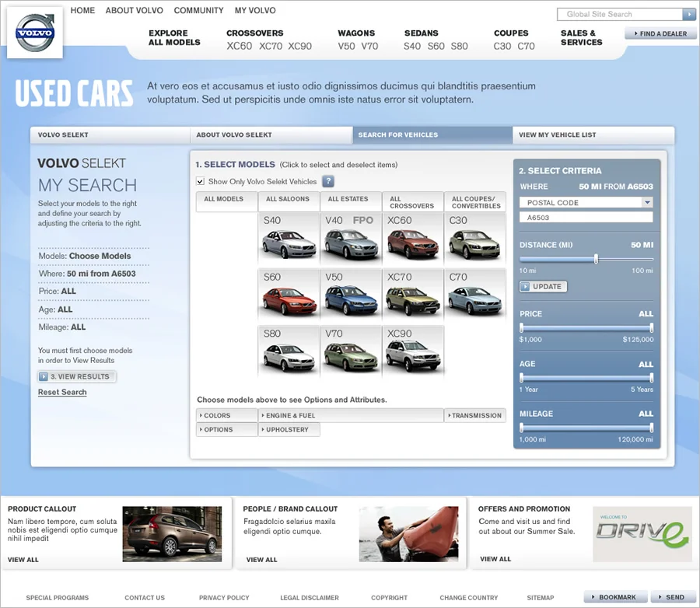Select All Estates filter
700x608 pixels.
pos(351,201)
